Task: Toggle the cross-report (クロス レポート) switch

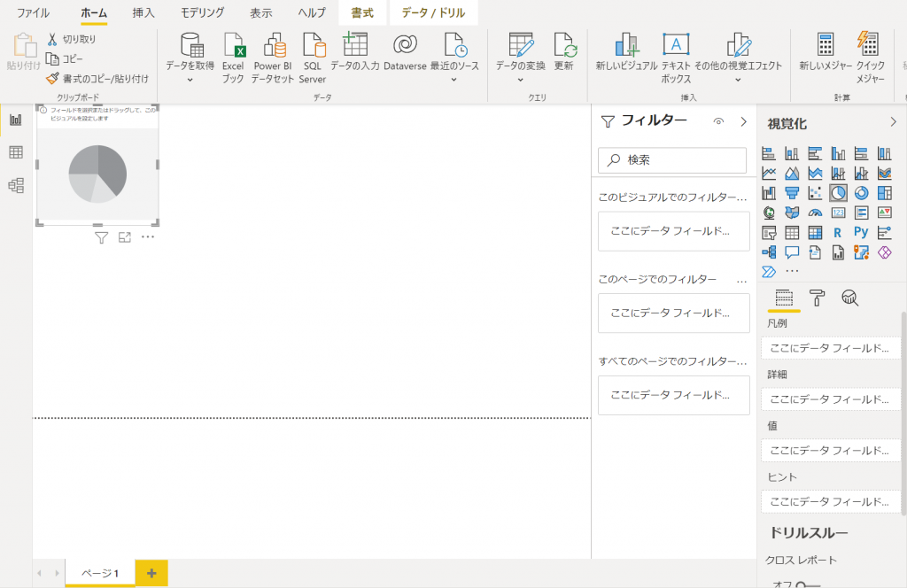Action: [808, 584]
